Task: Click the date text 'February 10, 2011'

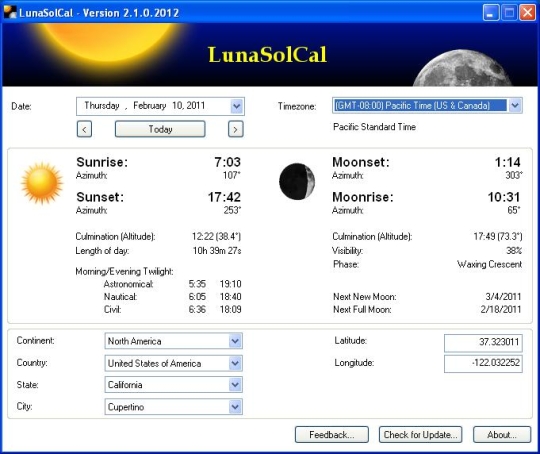Action: point(169,105)
